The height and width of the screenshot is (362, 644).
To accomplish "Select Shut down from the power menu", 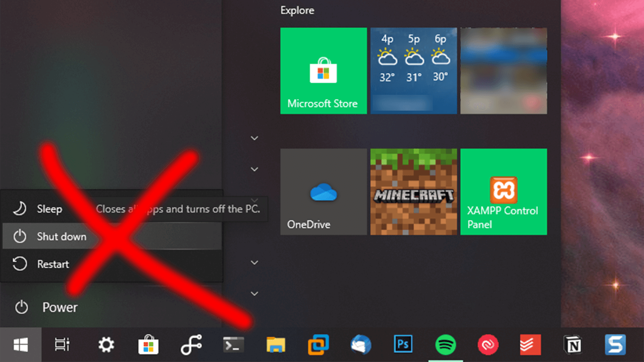I will click(61, 236).
